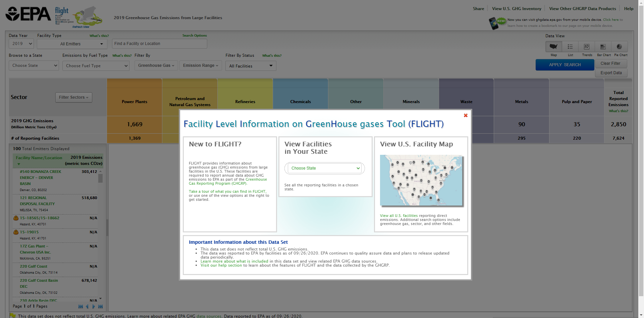Click Find a Facility or Location field
Screen dimensions: 644x318
tap(159, 44)
